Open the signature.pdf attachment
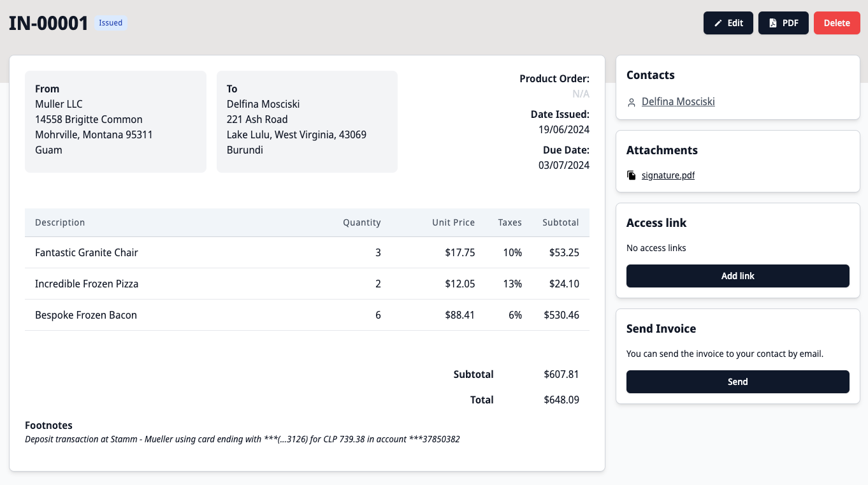868x485 pixels. coord(668,175)
